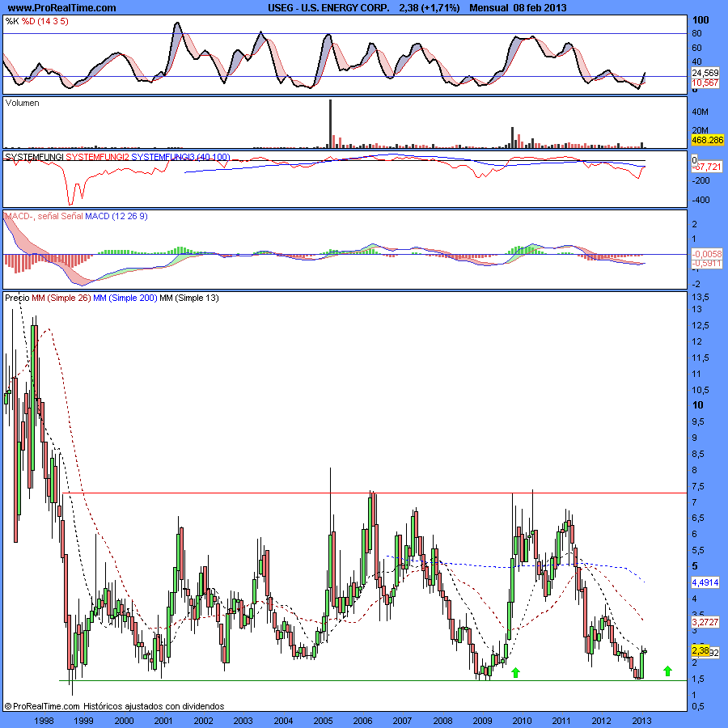This screenshot has height=728, width=728.
Task: Click the 2005 year label
Action: [x=323, y=721]
